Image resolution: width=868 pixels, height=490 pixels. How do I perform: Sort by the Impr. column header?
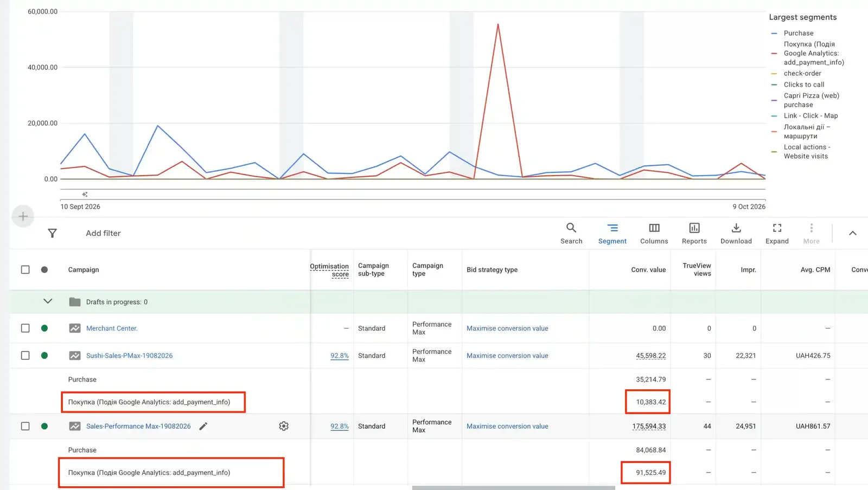tap(748, 270)
